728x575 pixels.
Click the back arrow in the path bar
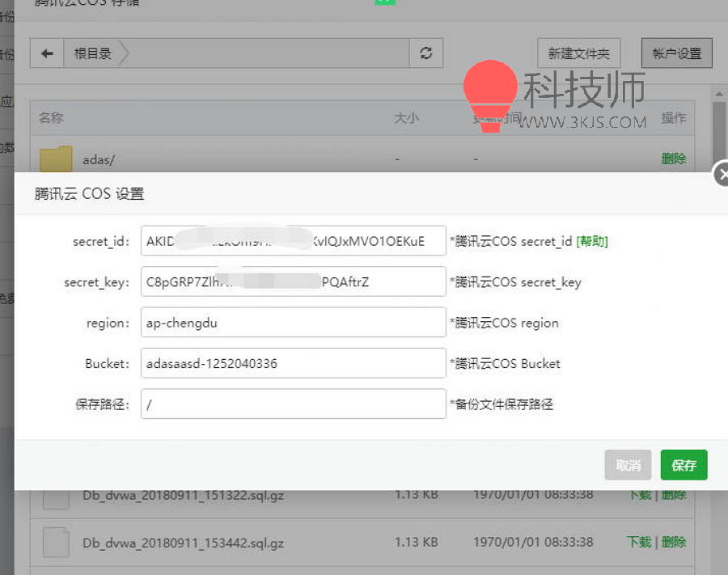point(47,53)
